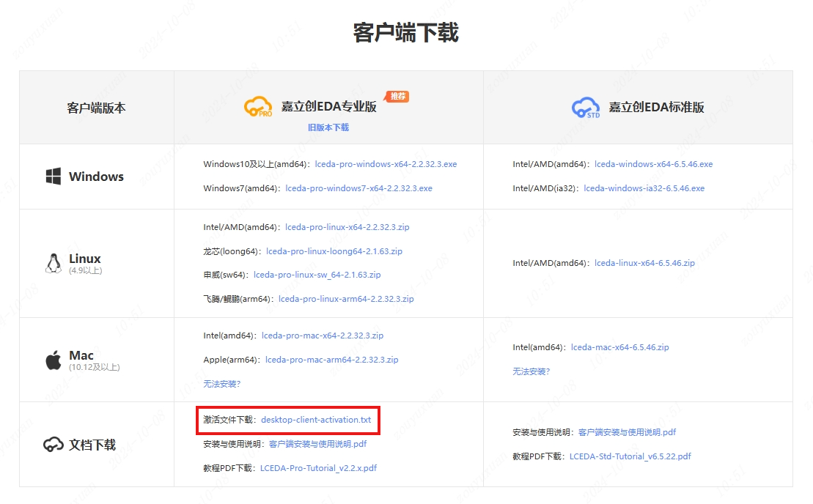Viewport: 813px width, 504px height.
Task: Download lceda-pro-linux-arm64-2.2.32.3.zip
Action: click(346, 299)
